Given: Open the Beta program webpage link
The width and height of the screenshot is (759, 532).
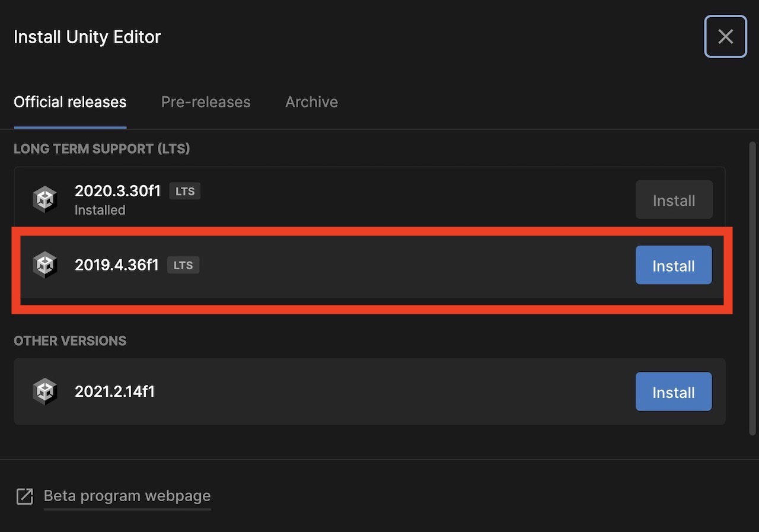Looking at the screenshot, I should pos(127,496).
